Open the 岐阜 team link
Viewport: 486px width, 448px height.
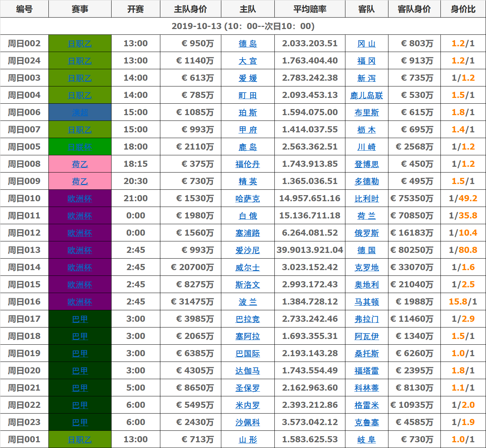pos(367,440)
